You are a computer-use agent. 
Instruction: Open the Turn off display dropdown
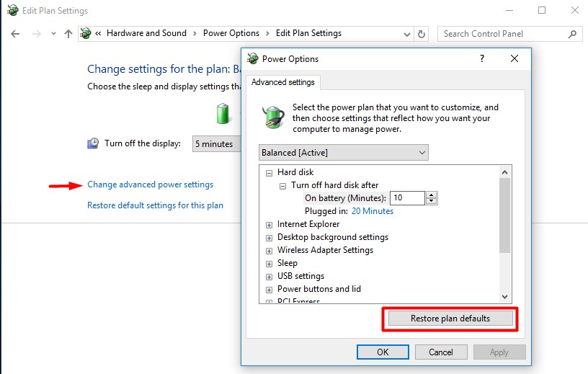coord(216,144)
